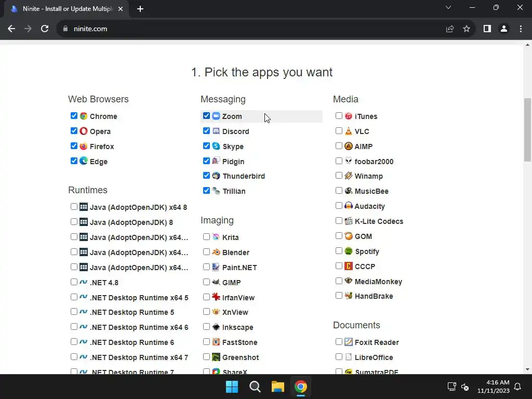Check the MusicBee checkbox
Image resolution: width=532 pixels, height=399 pixels.
[339, 190]
